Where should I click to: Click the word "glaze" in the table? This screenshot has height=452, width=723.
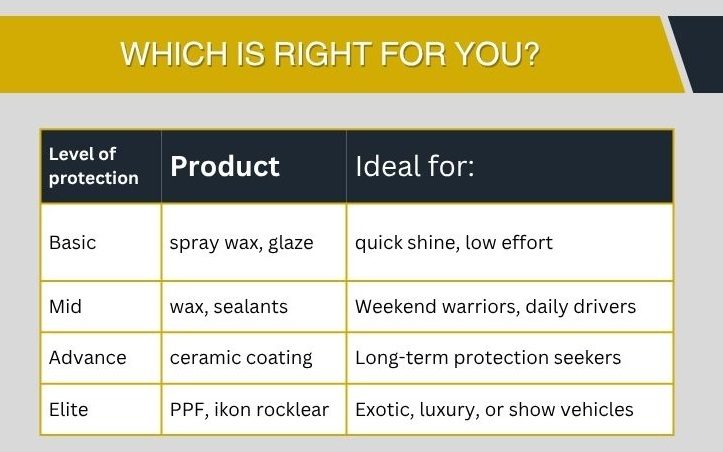pyautogui.click(x=290, y=242)
